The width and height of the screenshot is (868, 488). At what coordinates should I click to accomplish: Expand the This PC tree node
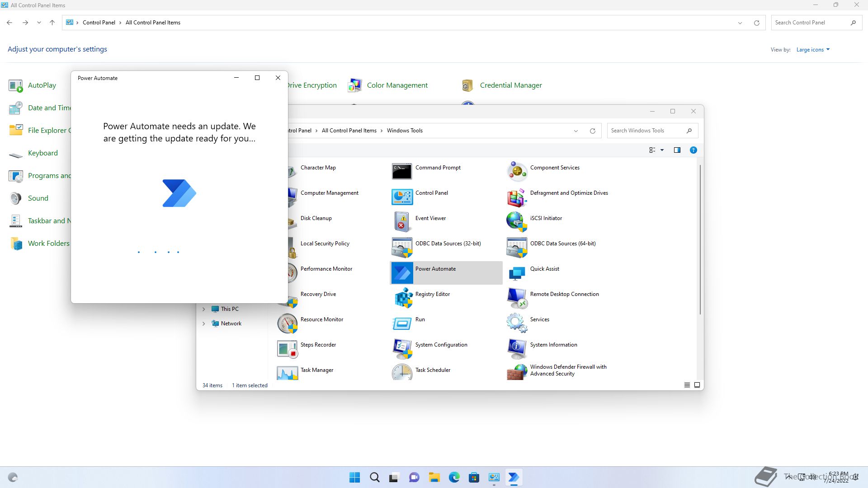203,309
